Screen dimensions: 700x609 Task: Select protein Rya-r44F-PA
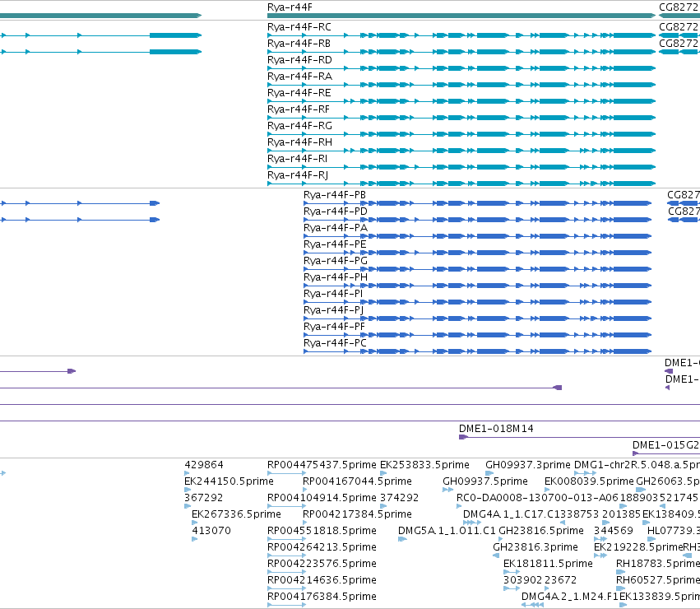(336, 228)
